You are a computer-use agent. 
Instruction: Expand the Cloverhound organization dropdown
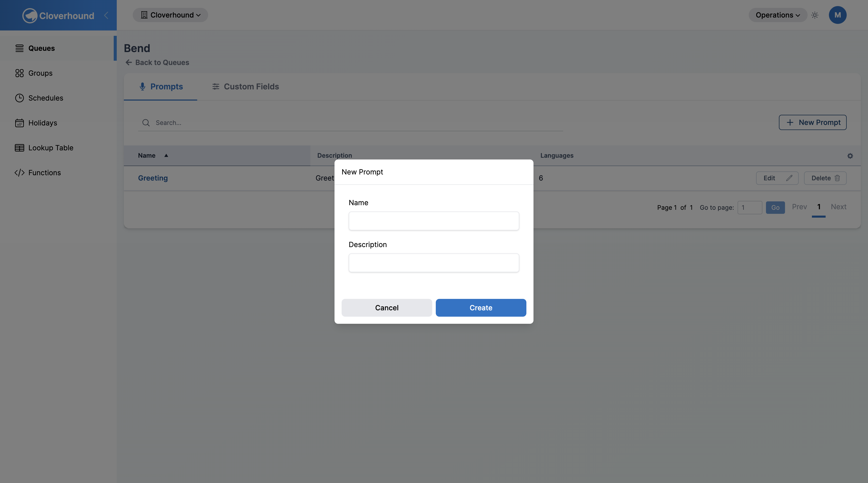[x=170, y=15]
